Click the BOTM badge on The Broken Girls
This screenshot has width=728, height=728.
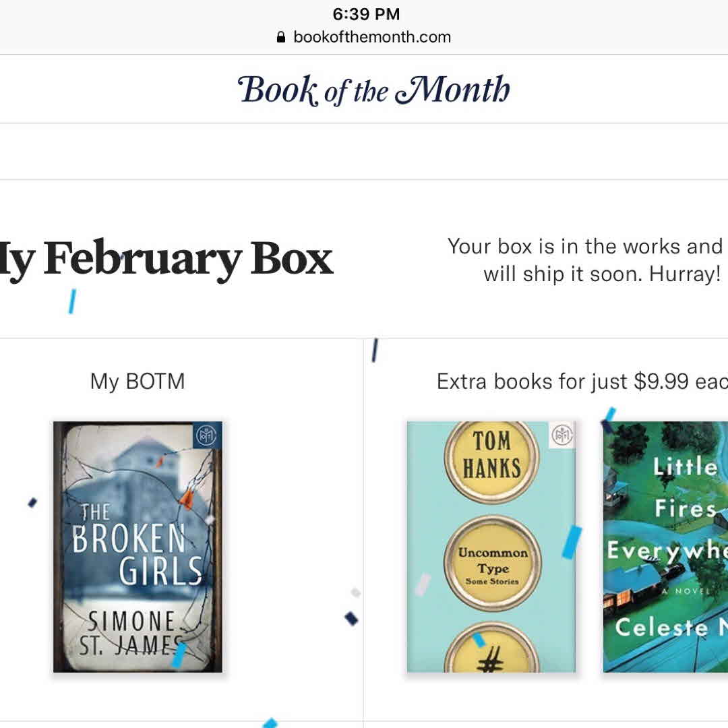click(204, 436)
